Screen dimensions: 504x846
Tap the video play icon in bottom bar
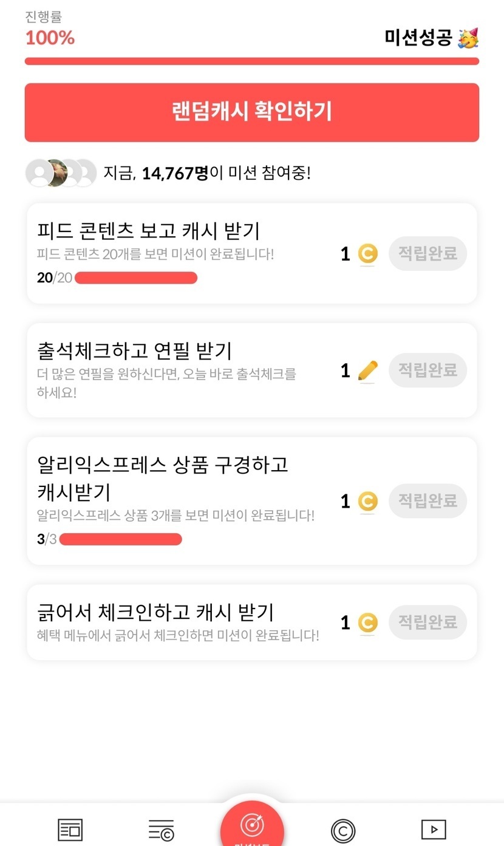(434, 830)
